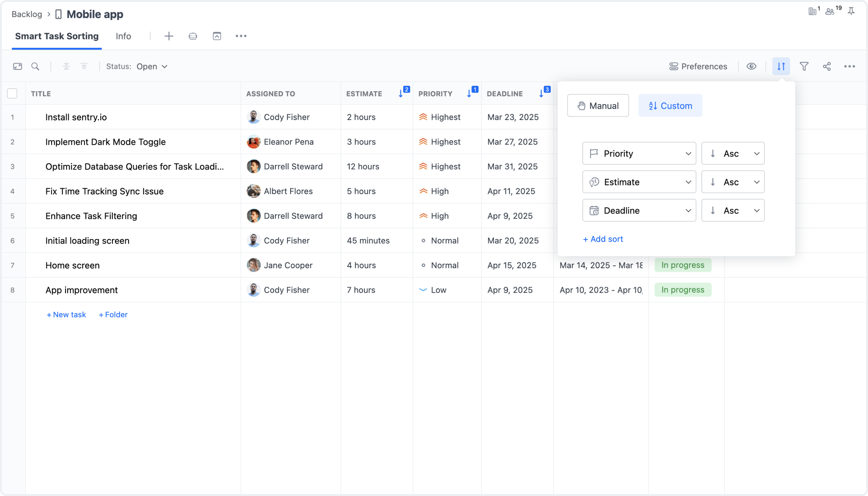Screen dimensions: 868x496
Task: Click add Folder link
Action: point(113,315)
